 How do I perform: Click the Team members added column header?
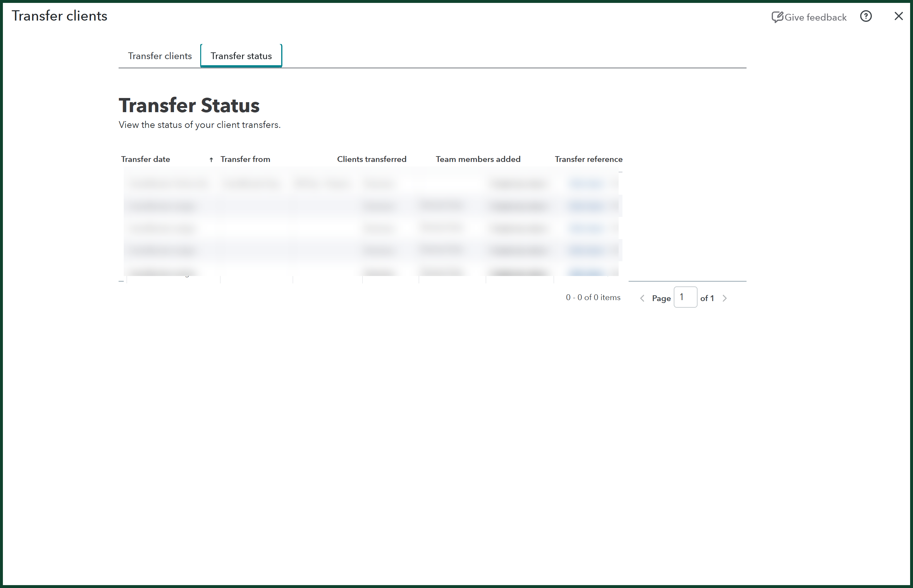[478, 159]
